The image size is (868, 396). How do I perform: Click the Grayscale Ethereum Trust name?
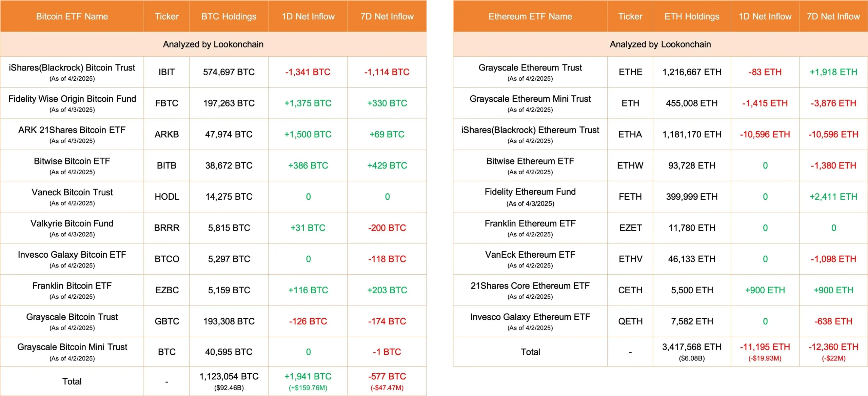530,68
